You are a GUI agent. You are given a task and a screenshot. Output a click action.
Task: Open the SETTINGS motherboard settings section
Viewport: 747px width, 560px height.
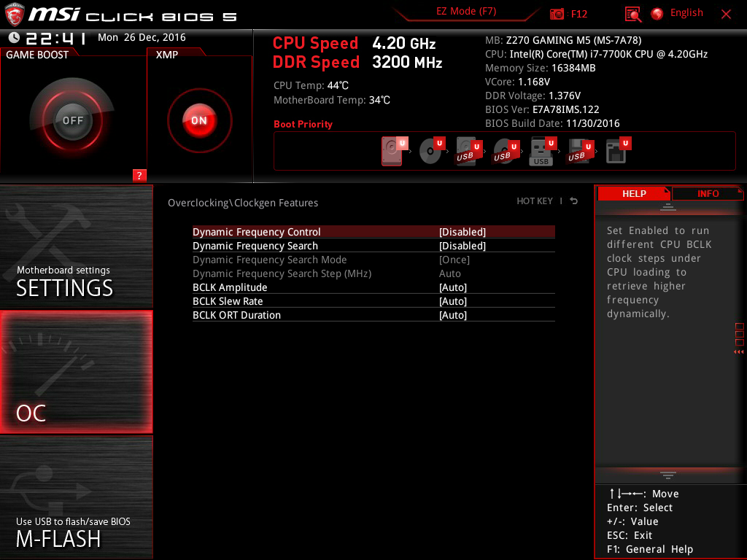tap(76, 246)
